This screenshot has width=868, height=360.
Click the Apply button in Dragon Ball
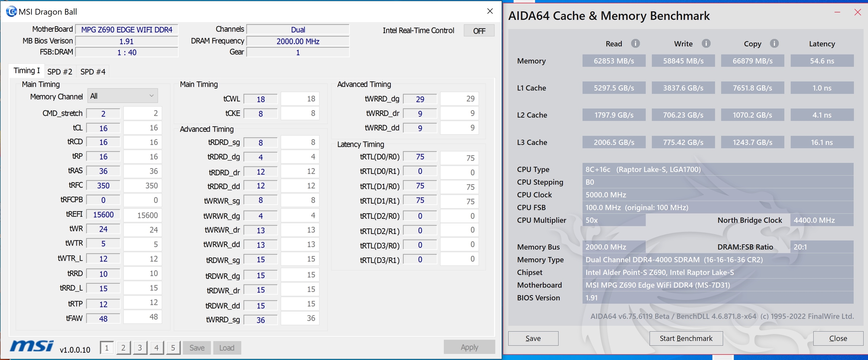[469, 347]
